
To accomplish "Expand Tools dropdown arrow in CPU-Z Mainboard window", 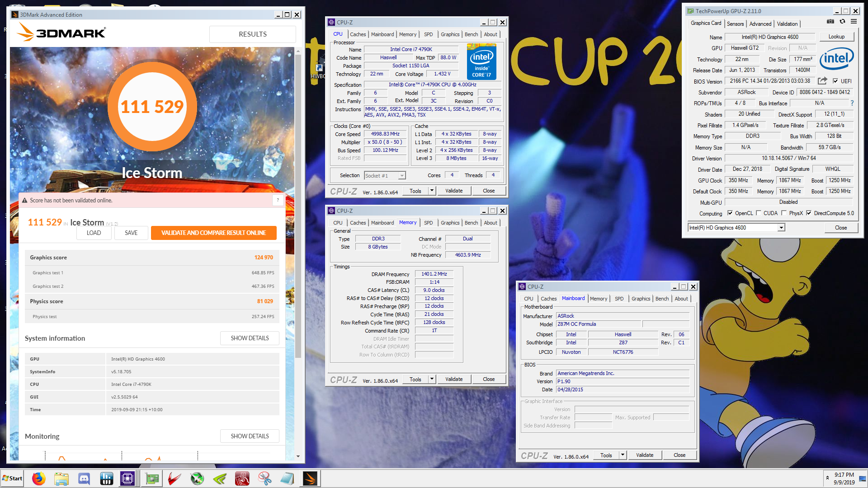I will pos(623,455).
